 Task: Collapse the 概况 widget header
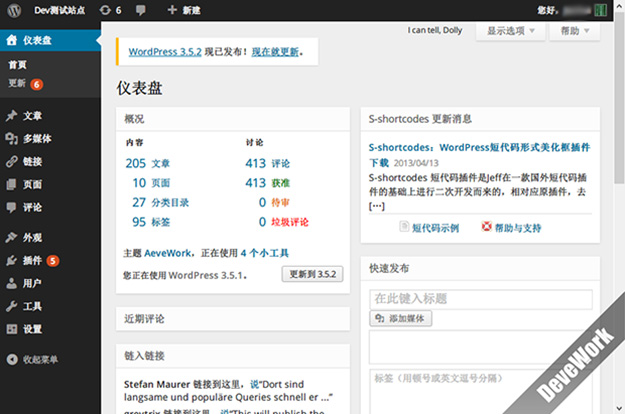coord(233,119)
